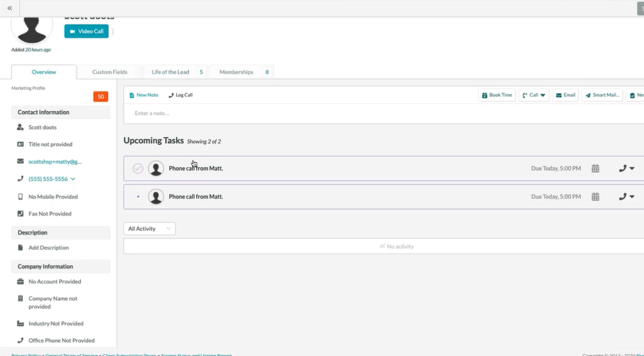Click the briefcase icon for No Account Provided
This screenshot has width=644, height=356.
20,282
